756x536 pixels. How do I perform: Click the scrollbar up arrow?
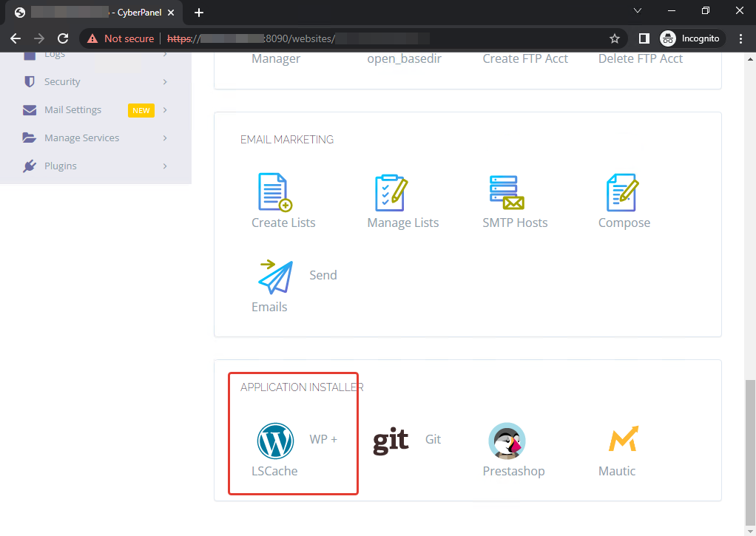(750, 59)
